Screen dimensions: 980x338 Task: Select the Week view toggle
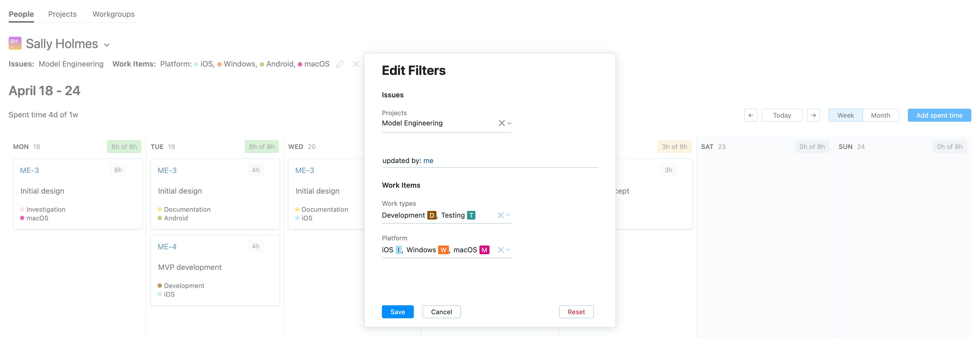pos(845,115)
